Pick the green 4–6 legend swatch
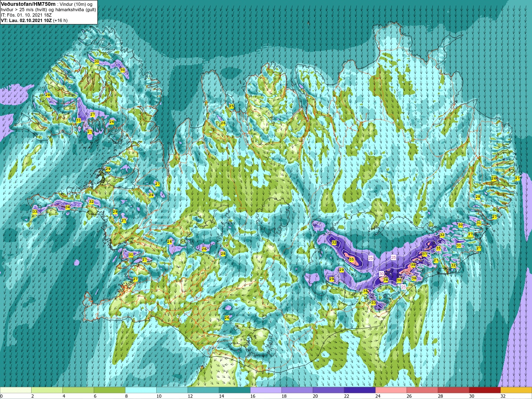532x399 pixels. coord(78,390)
